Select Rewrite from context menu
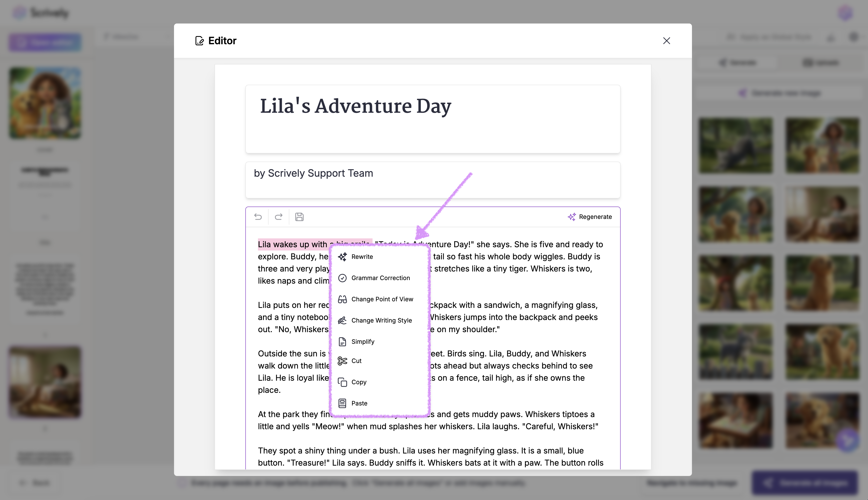Screen dimensions: 868x500 point(362,257)
